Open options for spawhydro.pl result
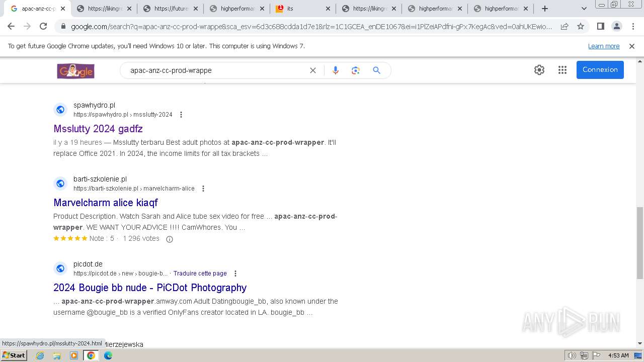Screen dimensions: 644x362 point(181,115)
